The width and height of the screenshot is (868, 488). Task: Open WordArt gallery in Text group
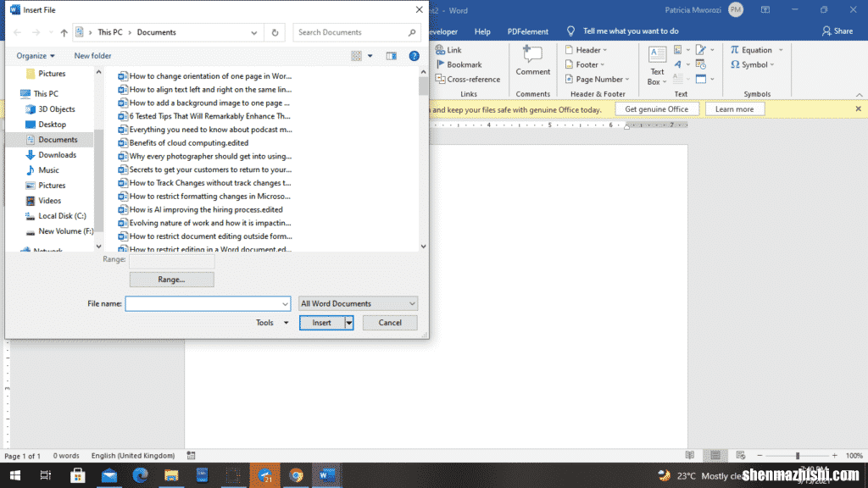click(681, 64)
